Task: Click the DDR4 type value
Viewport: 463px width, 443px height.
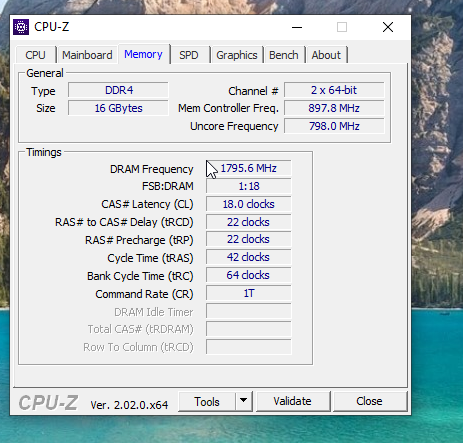Action: [x=119, y=90]
